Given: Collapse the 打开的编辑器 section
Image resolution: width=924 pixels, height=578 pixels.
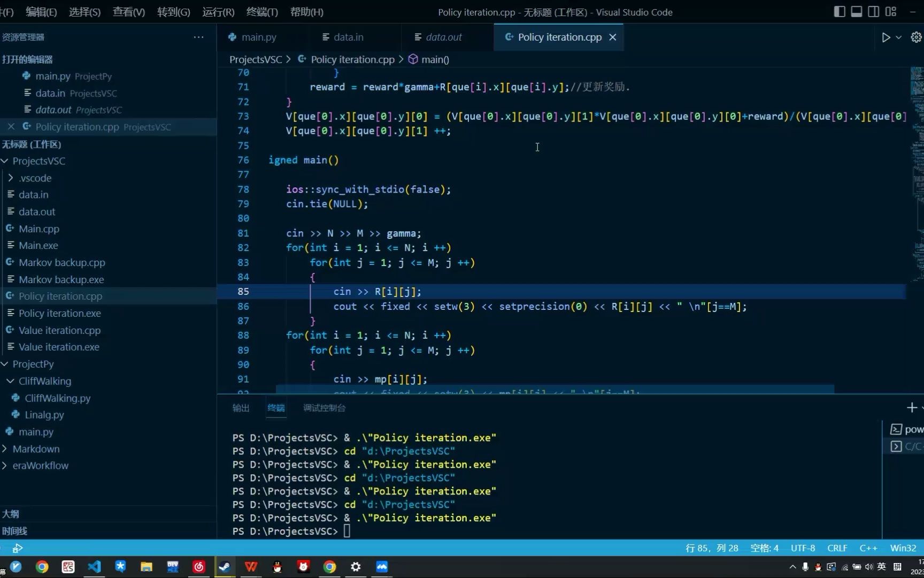Looking at the screenshot, I should [28, 59].
